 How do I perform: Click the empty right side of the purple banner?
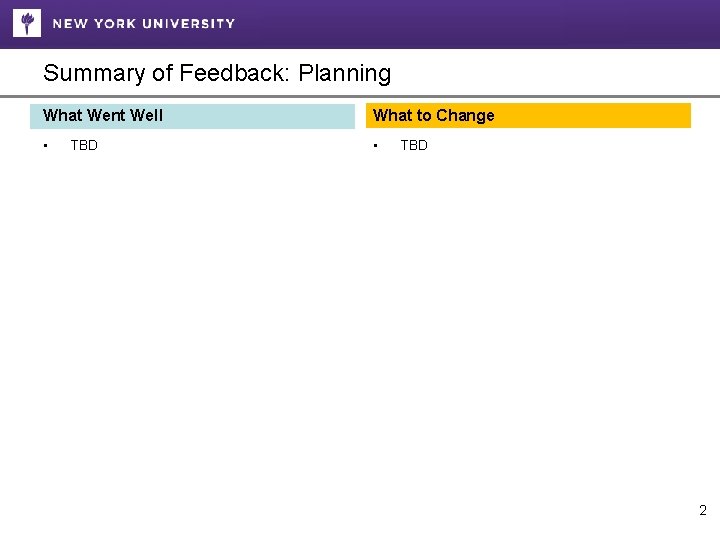click(500, 23)
